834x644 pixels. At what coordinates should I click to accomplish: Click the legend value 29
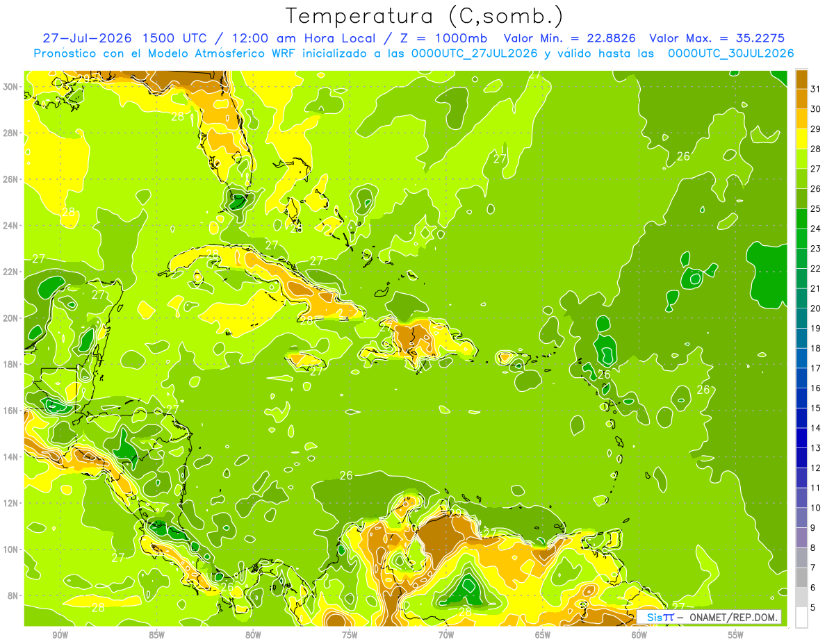[816, 129]
